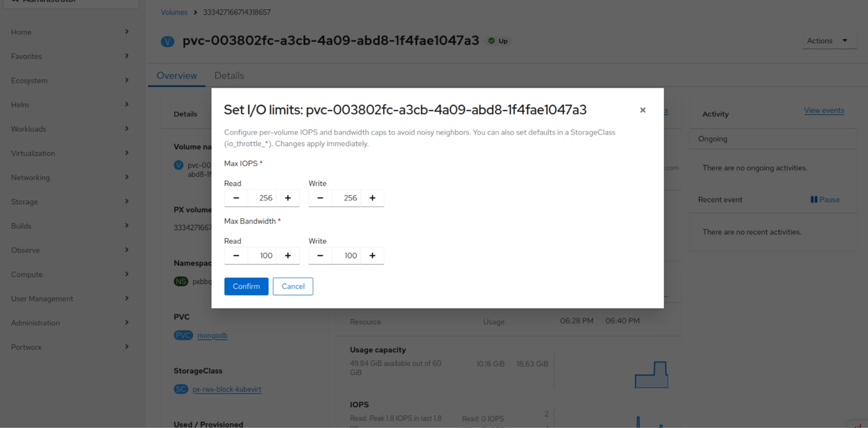Cancel the I/O limits dialog
The width and height of the screenshot is (868, 428).
[x=293, y=286]
